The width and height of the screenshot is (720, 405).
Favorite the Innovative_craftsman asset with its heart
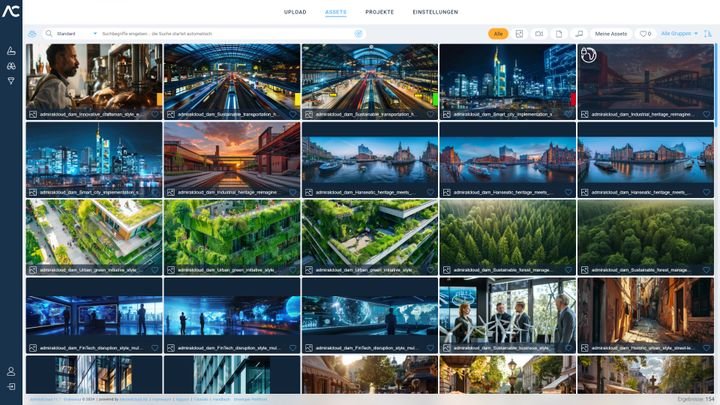coord(155,114)
